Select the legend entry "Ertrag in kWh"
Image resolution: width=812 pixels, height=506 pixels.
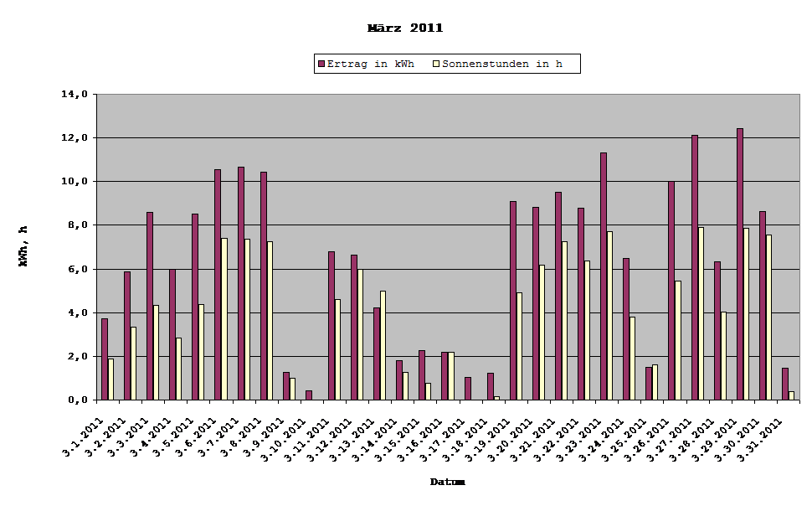(x=371, y=63)
